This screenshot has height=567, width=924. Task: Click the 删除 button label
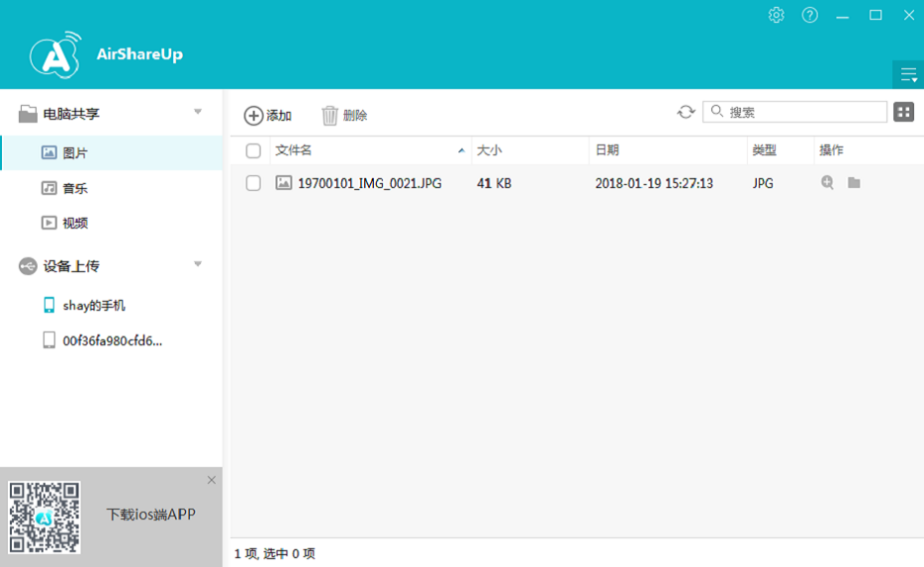(355, 116)
